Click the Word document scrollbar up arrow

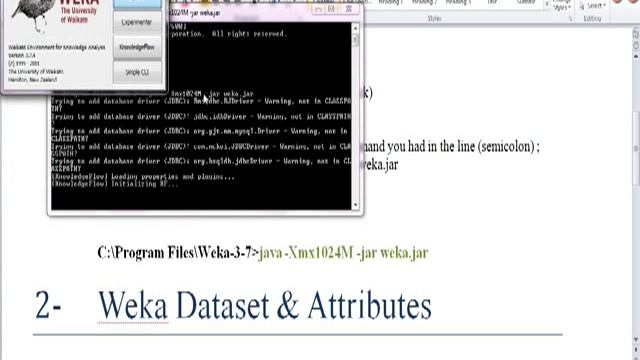(636, 56)
